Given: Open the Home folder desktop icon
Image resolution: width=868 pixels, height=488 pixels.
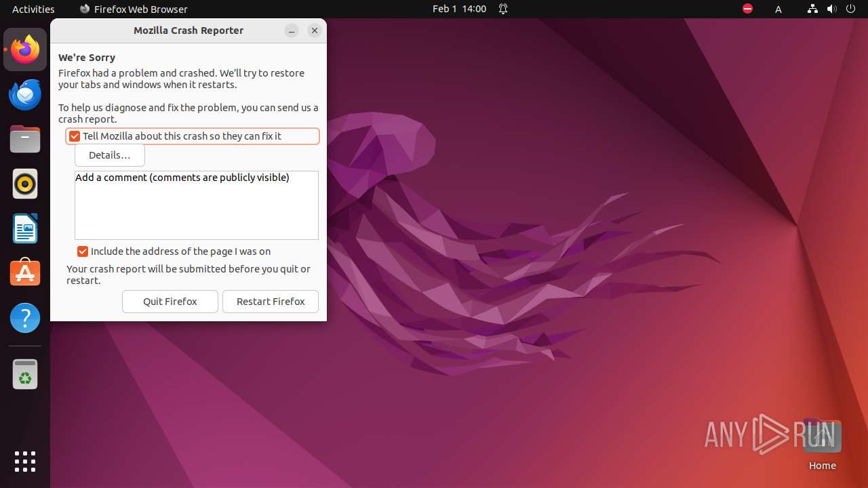Looking at the screenshot, I should [822, 445].
